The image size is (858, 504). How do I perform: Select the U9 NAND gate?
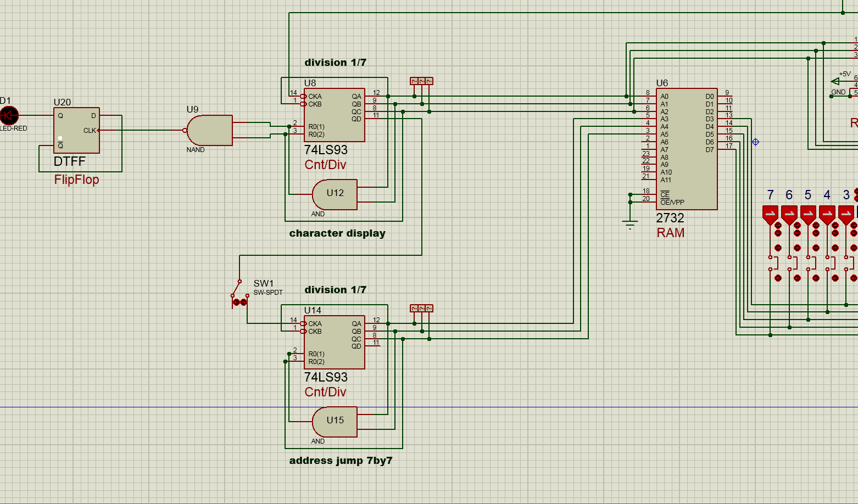pos(209,130)
